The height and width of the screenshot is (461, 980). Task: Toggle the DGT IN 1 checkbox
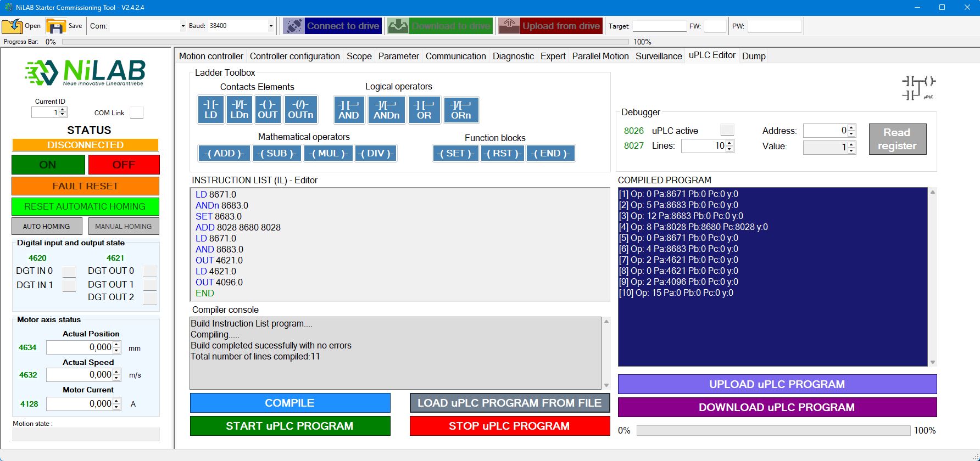[x=69, y=285]
